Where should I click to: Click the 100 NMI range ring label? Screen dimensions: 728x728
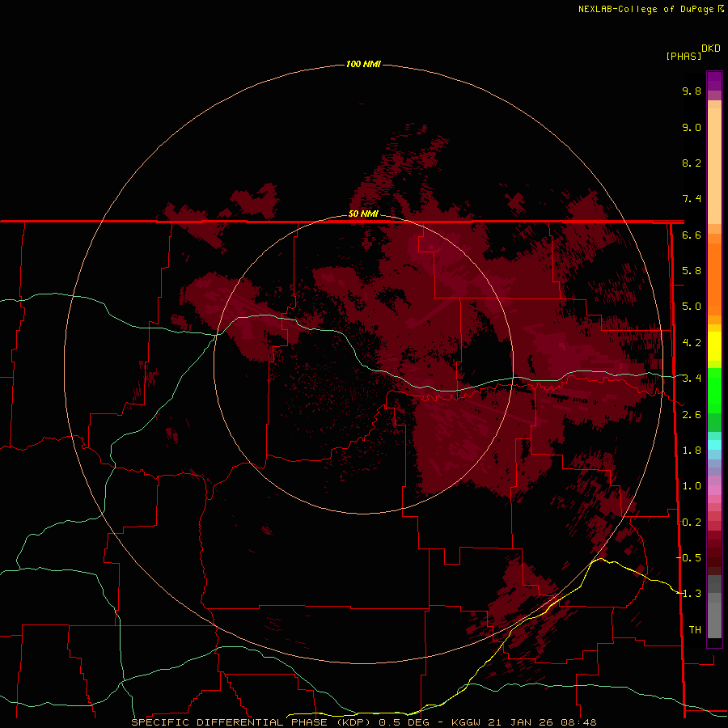click(x=363, y=64)
